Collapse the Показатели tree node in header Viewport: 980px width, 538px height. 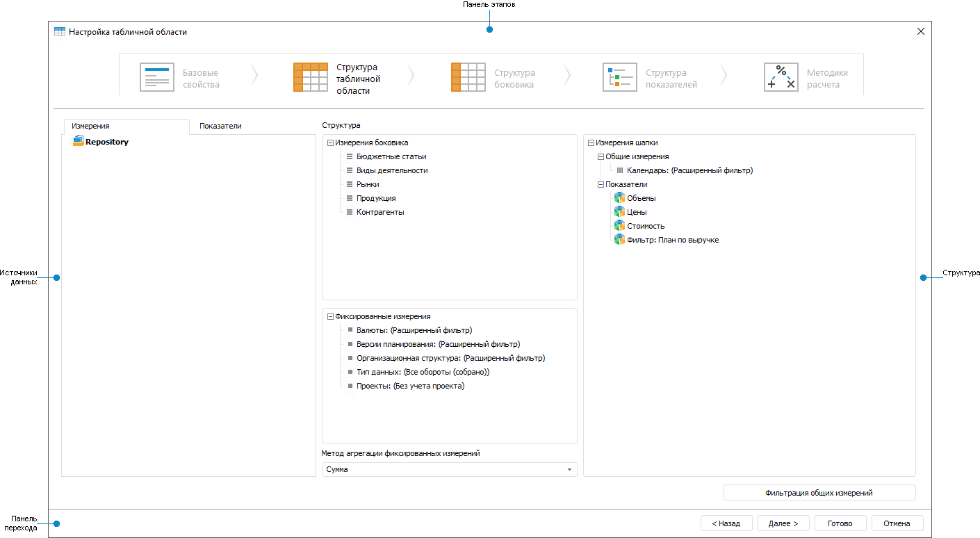601,184
